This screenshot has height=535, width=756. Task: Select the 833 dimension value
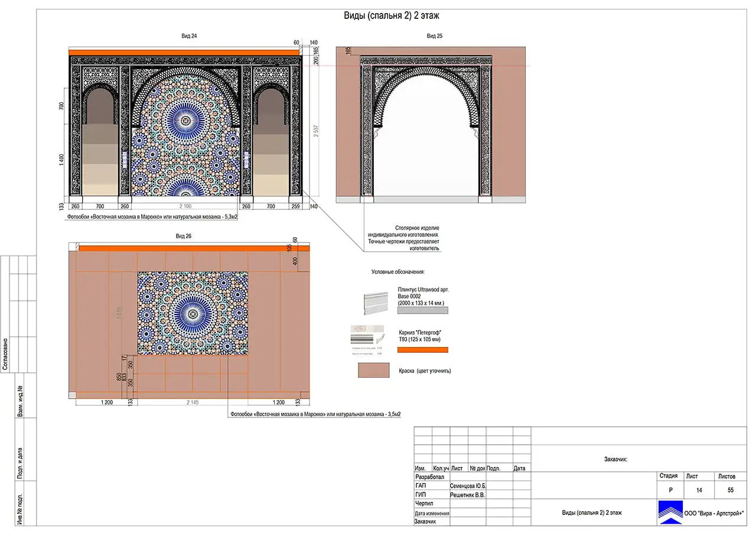pyautogui.click(x=125, y=376)
